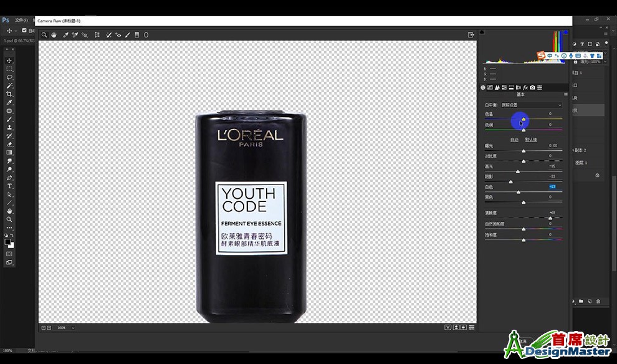Open the Detail panel icon
This screenshot has height=364, width=617.
[497, 87]
